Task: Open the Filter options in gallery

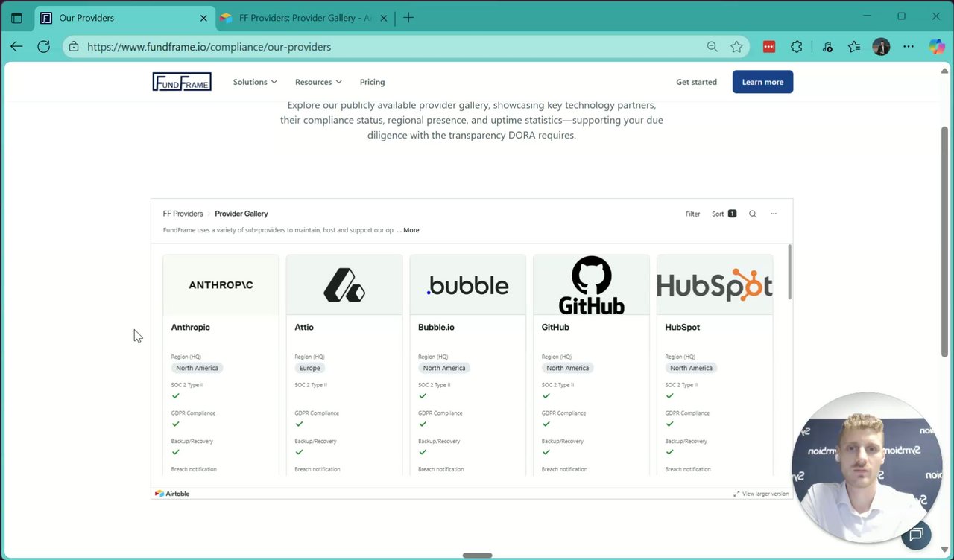Action: pos(692,214)
